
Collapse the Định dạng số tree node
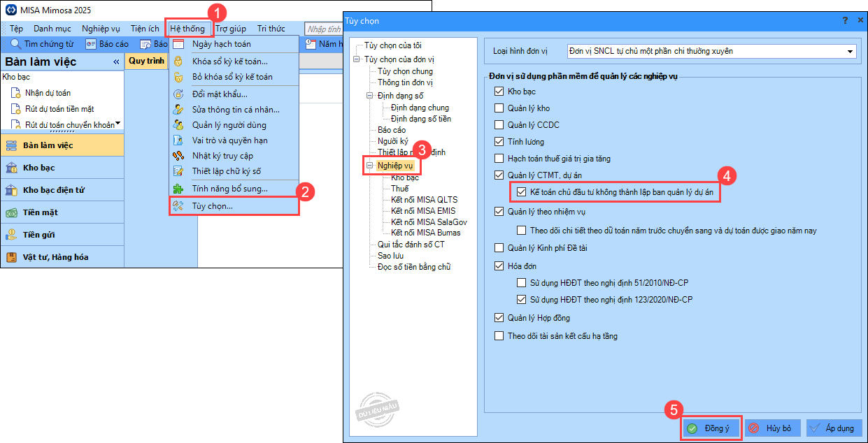tap(369, 96)
